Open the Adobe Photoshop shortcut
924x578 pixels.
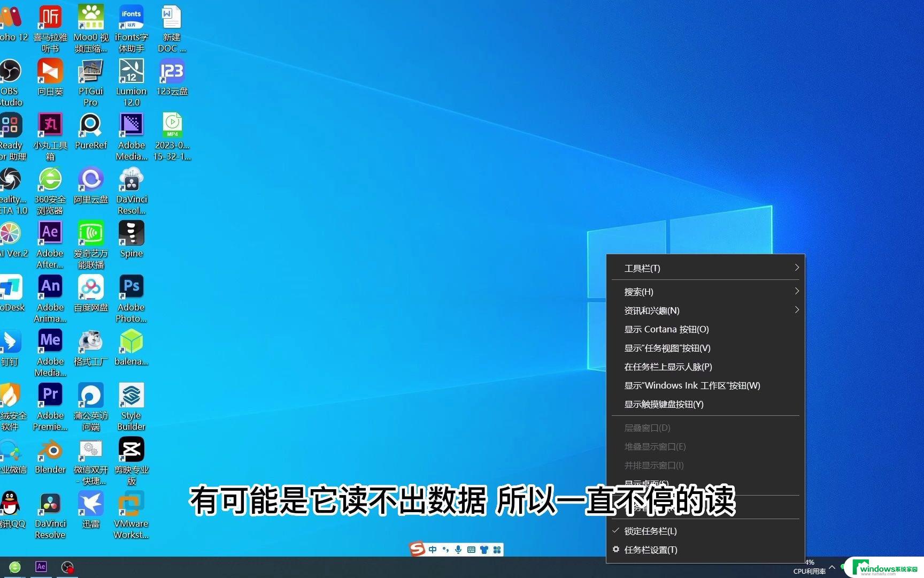[132, 299]
